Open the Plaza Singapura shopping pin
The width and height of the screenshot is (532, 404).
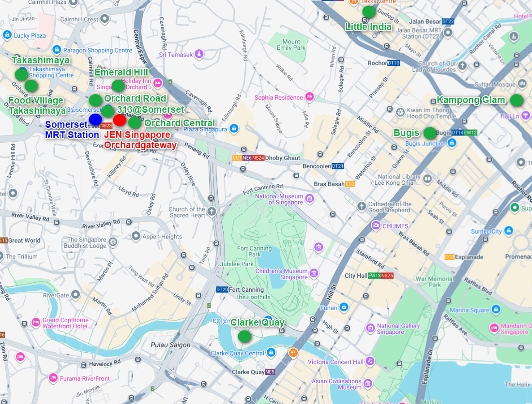(x=234, y=129)
